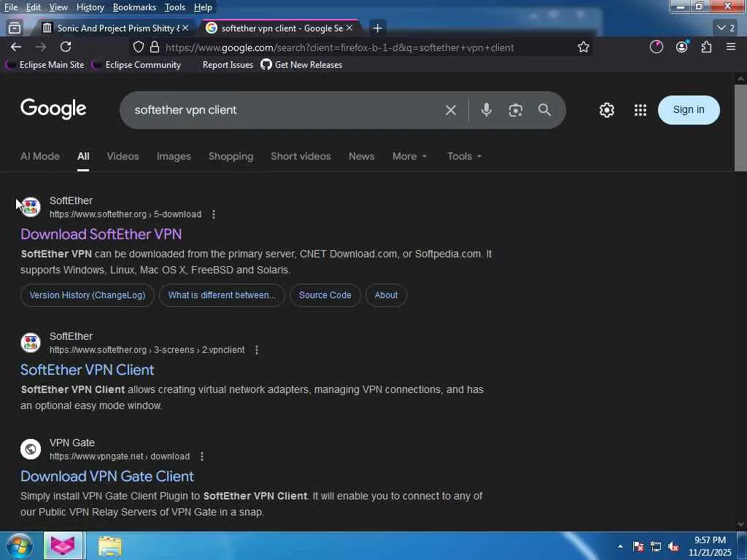This screenshot has width=747, height=560.
Task: Open the pink browser taskbar icon
Action: pos(63,545)
